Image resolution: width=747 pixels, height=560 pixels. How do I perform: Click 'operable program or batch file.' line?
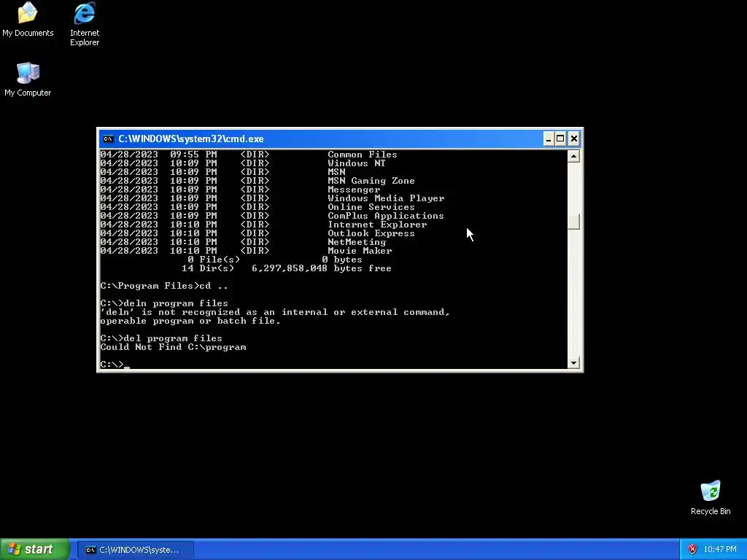(x=190, y=321)
